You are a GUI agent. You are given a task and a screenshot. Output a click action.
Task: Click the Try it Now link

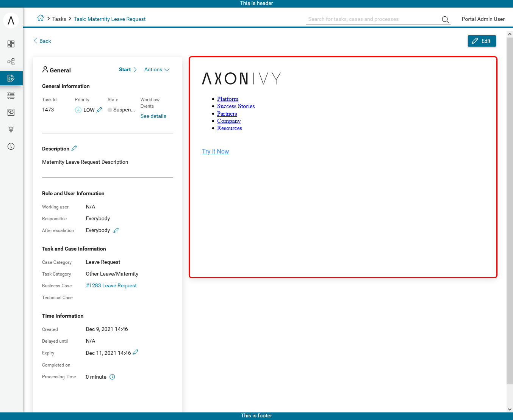click(215, 151)
